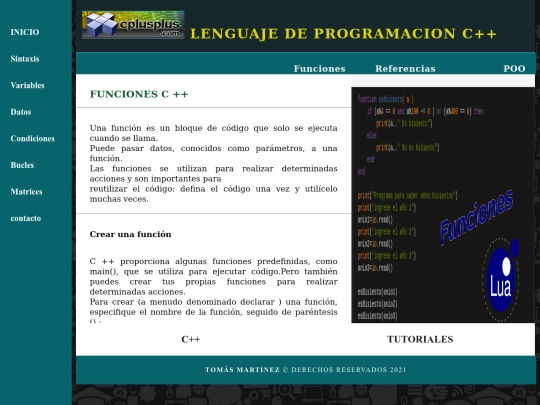
Task: Go to the Sintaxis section
Action: (x=25, y=59)
